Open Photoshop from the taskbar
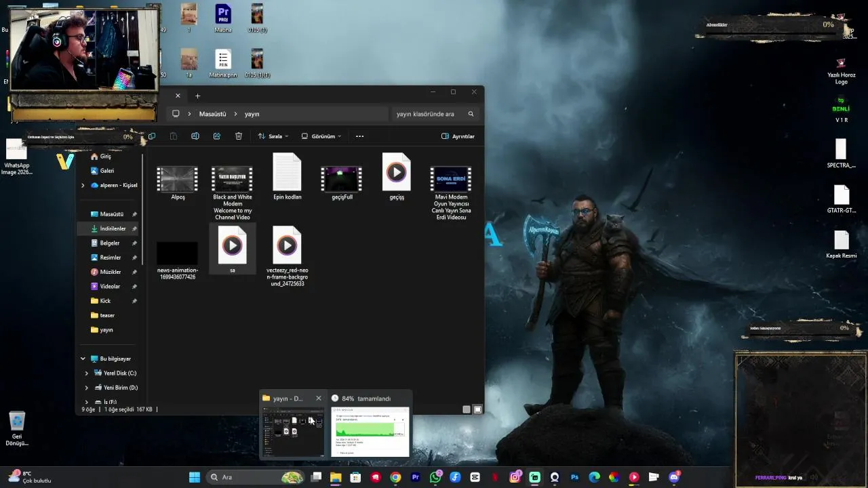 [x=574, y=477]
